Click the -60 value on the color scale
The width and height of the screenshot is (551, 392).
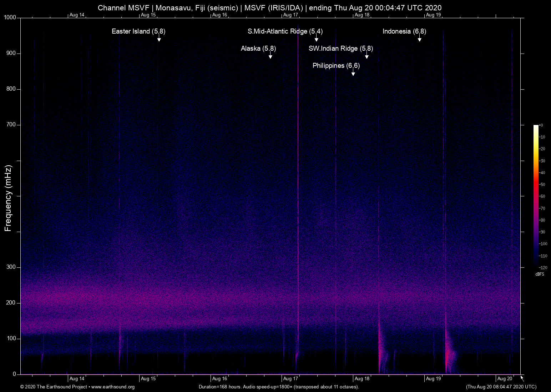tap(542, 196)
